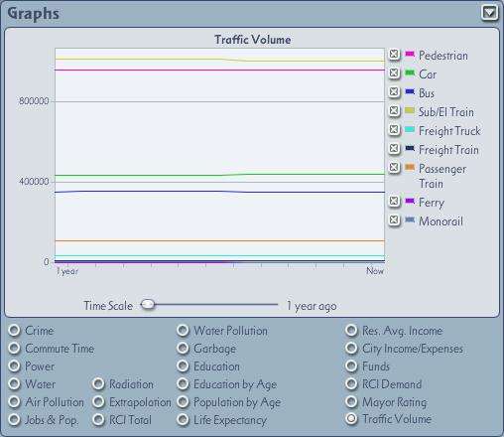Toggle the Car series checkbox
The width and height of the screenshot is (504, 437).
coord(394,73)
